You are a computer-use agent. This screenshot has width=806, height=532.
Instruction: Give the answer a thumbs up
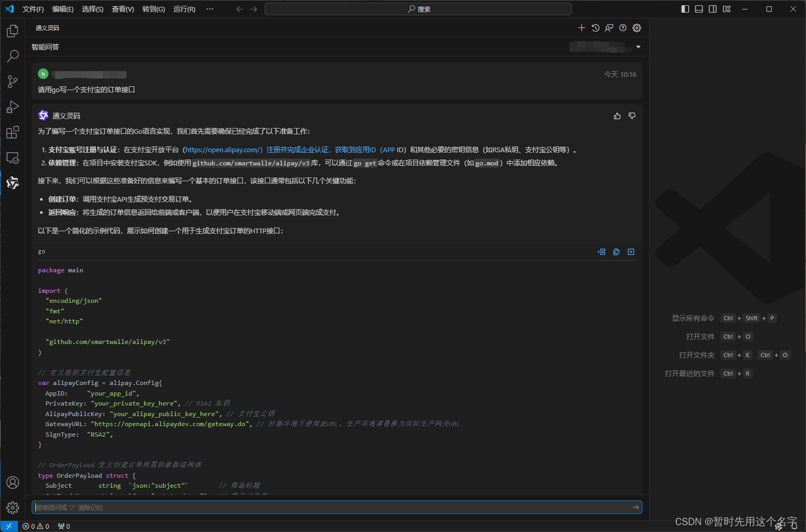point(617,116)
